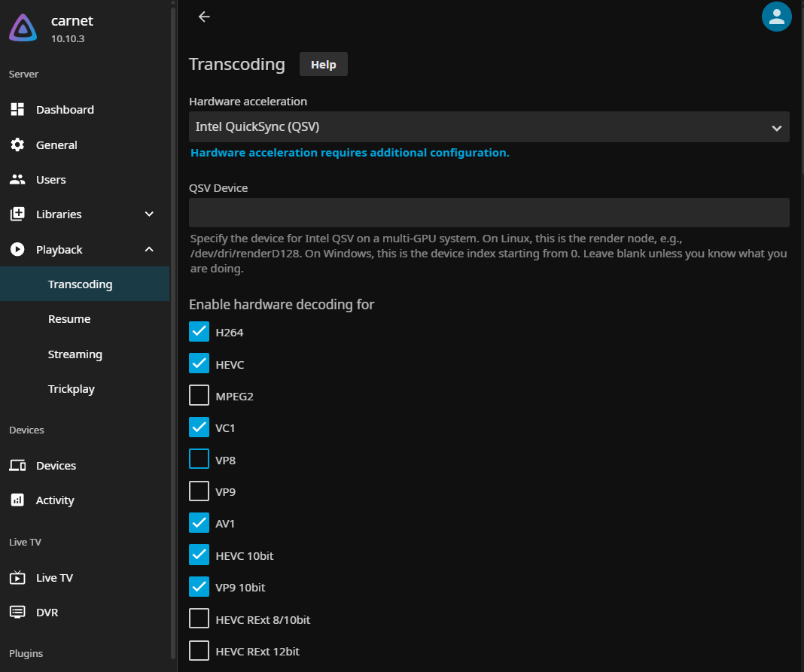Open Hardware acceleration dropdown
The width and height of the screenshot is (804, 672).
click(489, 127)
